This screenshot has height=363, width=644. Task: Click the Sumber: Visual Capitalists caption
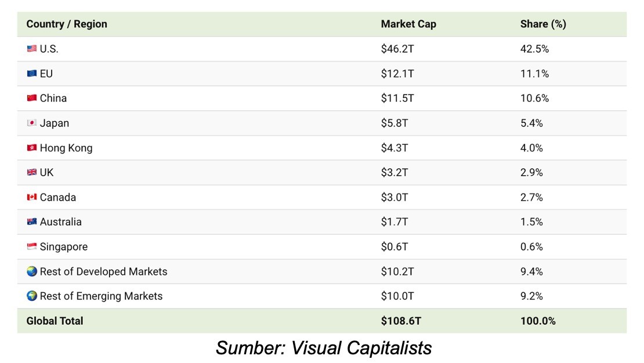(x=324, y=348)
